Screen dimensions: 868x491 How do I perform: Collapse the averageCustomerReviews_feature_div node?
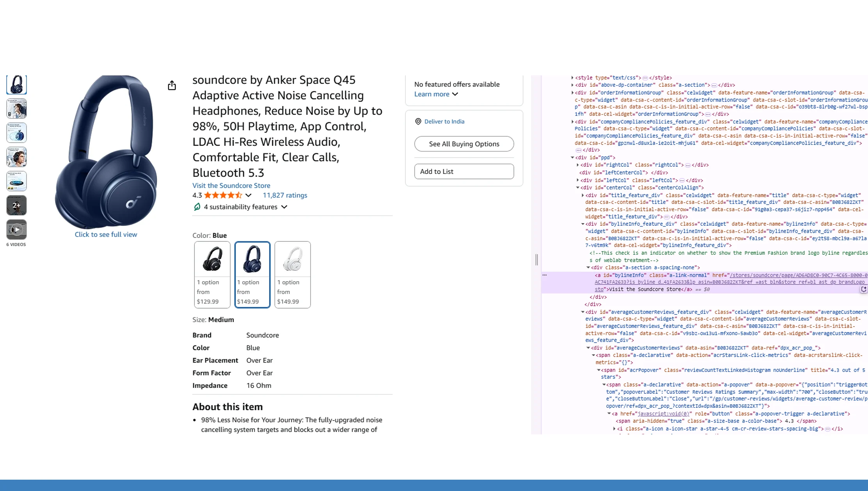coord(583,312)
